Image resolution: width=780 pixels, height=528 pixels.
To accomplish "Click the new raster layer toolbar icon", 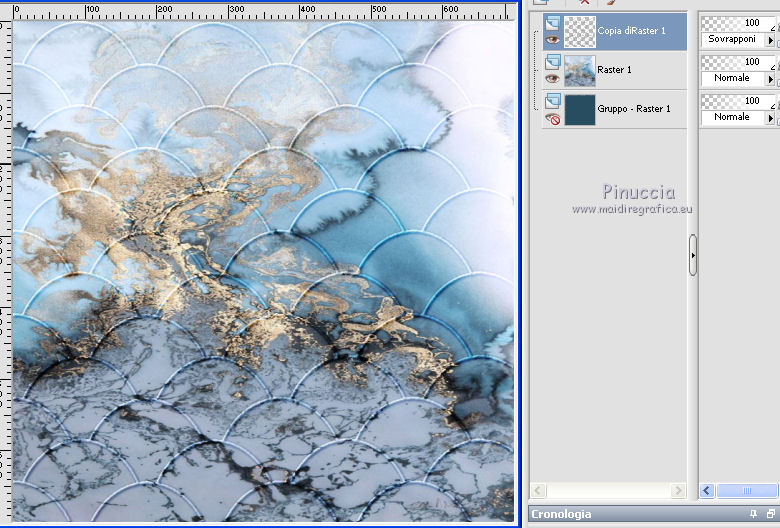I will [x=541, y=2].
